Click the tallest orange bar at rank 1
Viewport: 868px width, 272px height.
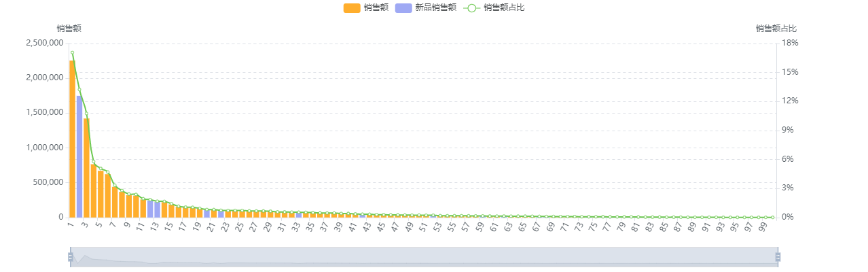72,139
